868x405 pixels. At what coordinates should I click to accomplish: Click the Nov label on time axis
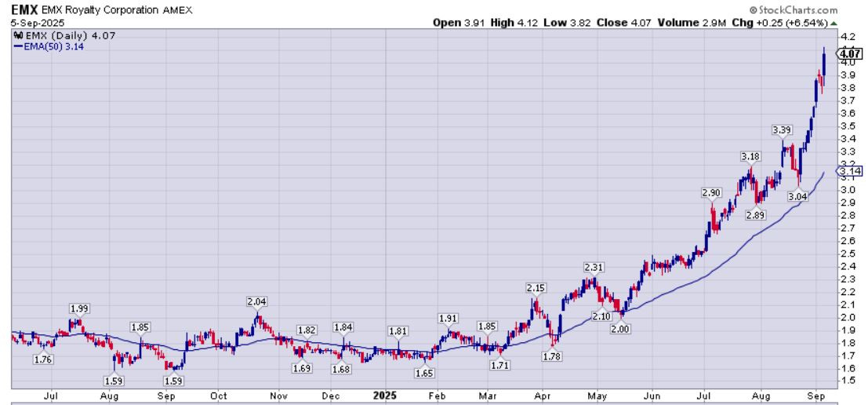pyautogui.click(x=279, y=396)
